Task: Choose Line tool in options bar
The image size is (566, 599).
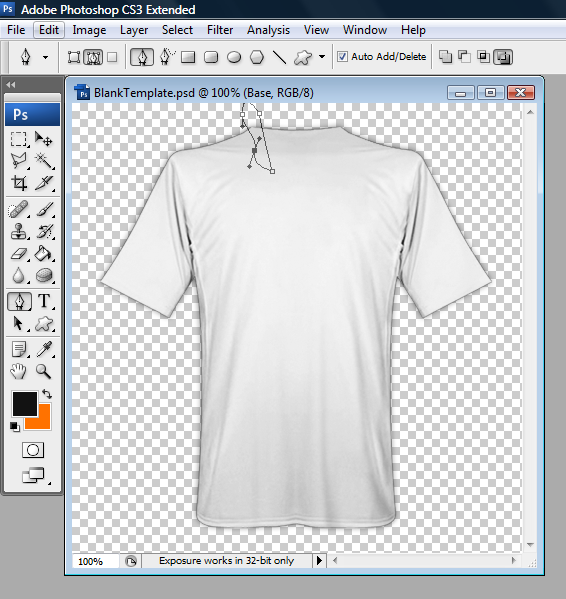Action: click(280, 57)
